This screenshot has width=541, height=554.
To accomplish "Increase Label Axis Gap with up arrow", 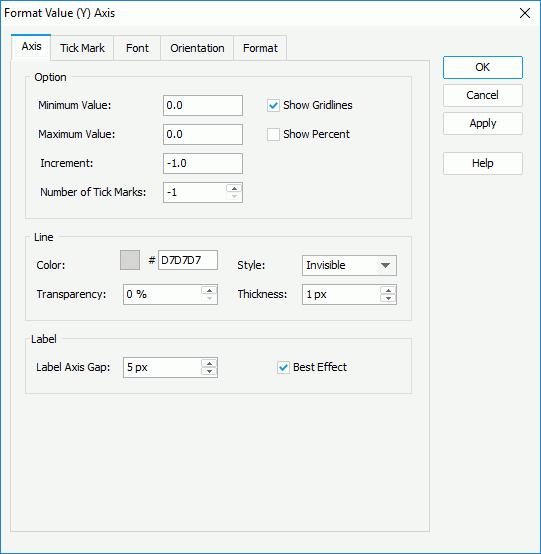I will pos(209,364).
